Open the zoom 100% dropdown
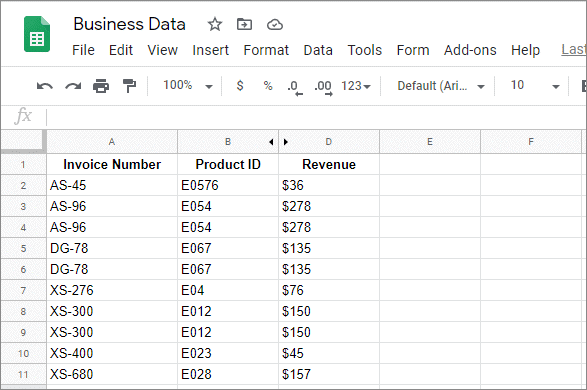Image resolution: width=587 pixels, height=390 pixels. click(188, 86)
